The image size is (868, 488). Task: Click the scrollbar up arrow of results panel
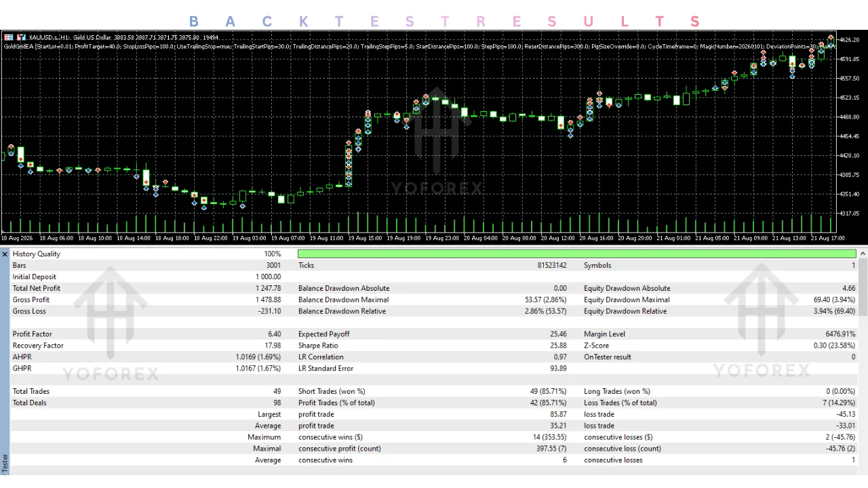[863, 254]
